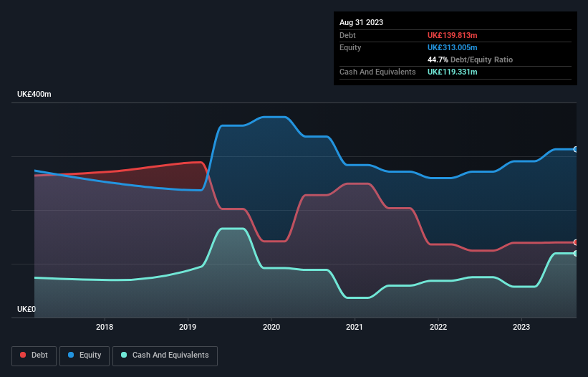This screenshot has height=377, width=588.
Task: Click the UK£313.005m equity value
Action: point(452,47)
